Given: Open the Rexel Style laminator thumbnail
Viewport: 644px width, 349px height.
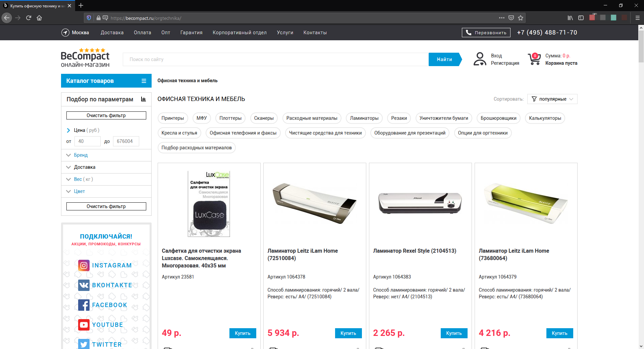Looking at the screenshot, I should [420, 203].
